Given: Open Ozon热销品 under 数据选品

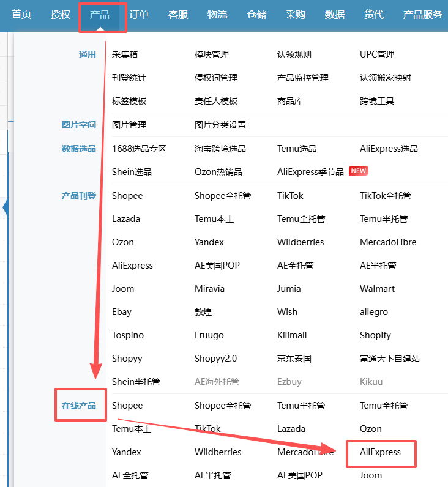Looking at the screenshot, I should tap(218, 172).
